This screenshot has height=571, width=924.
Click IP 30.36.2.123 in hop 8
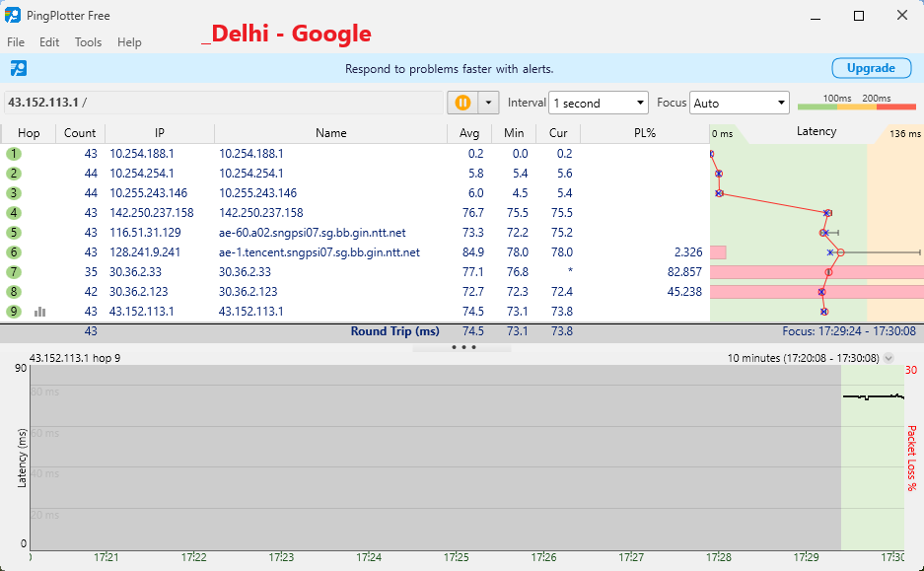138,292
